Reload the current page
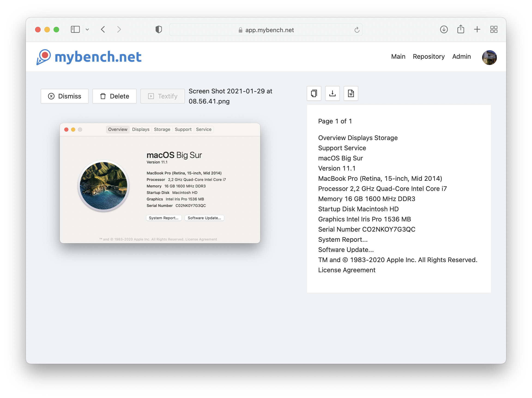The width and height of the screenshot is (532, 398). [357, 30]
